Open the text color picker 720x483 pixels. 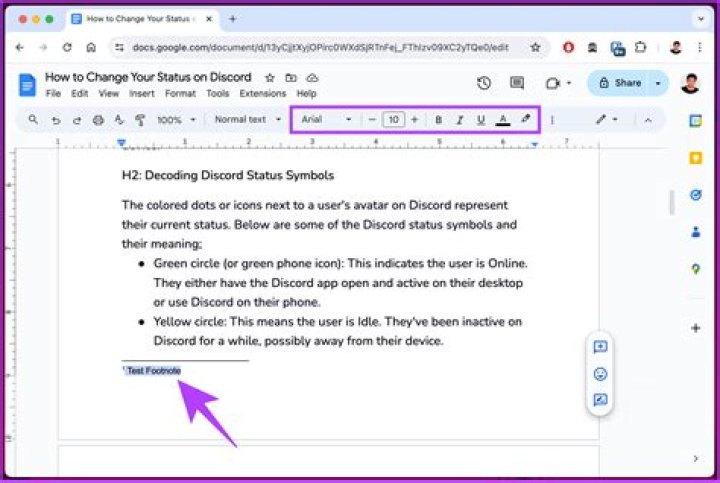point(503,120)
